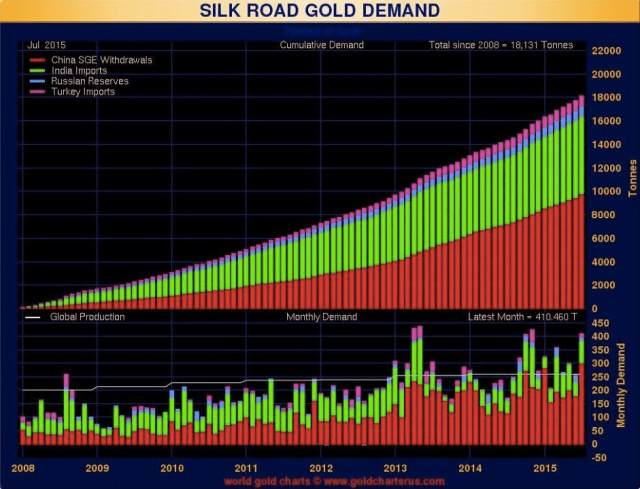Screen dimensions: 640x489
Task: Select the 2015 marker on the time axis
Action: 545,467
